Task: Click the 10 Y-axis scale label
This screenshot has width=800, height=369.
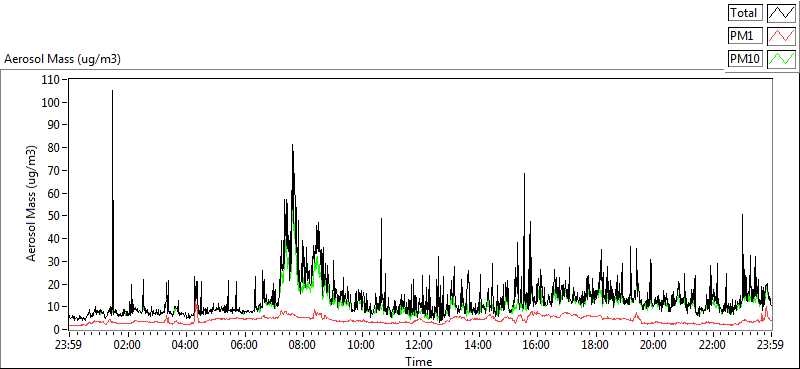Action: coord(55,307)
